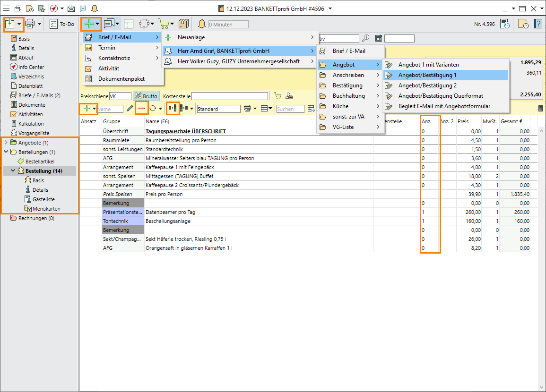Click the pencil edit icon in table toolbar
This screenshot has height=392, width=546.
tap(130, 109)
